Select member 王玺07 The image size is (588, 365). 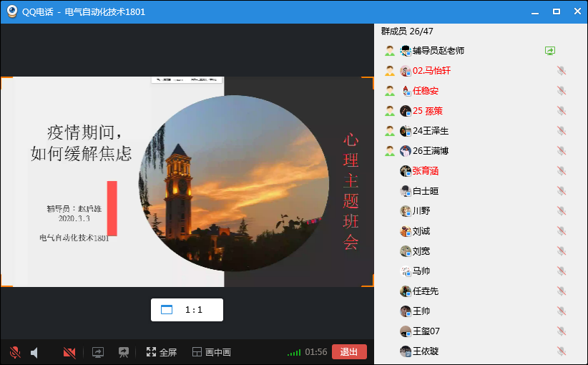426,331
